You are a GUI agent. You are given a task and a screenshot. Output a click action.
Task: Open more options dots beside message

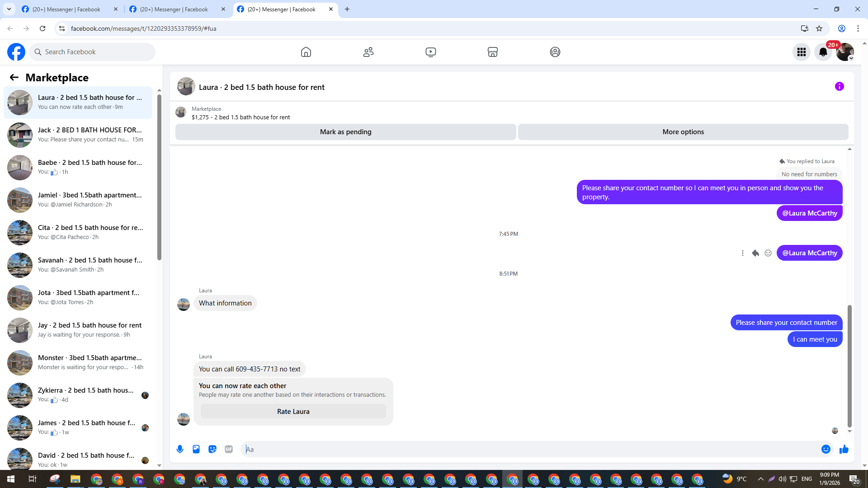click(742, 253)
